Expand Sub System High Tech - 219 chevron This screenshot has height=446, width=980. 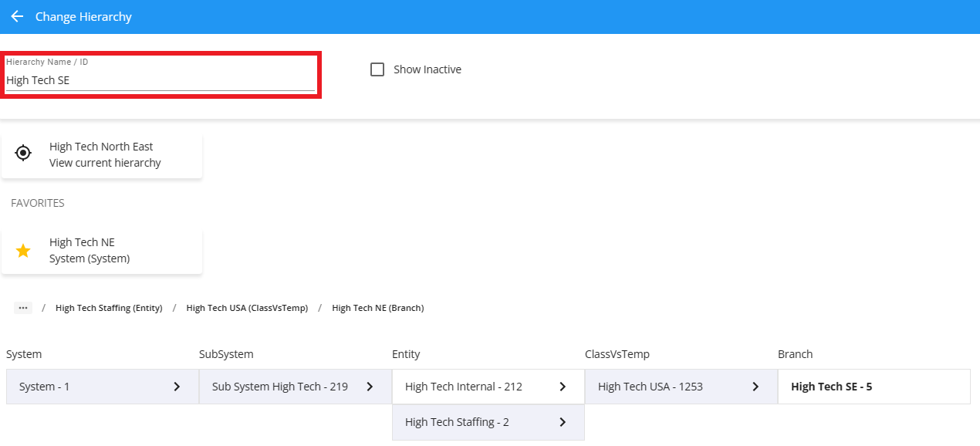click(x=370, y=387)
